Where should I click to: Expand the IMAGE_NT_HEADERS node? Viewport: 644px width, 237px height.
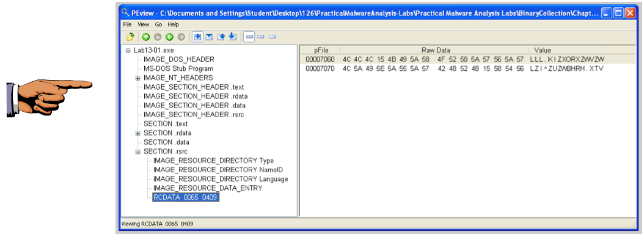pyautogui.click(x=138, y=78)
